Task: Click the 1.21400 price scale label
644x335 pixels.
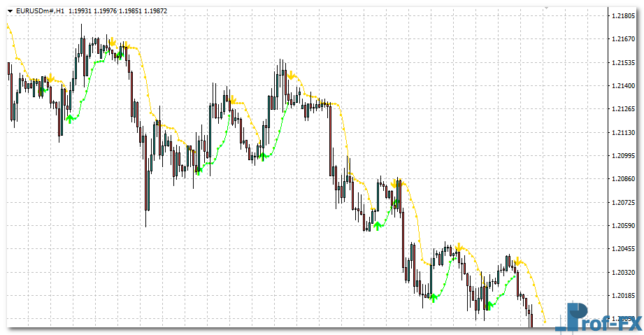Action: [x=622, y=86]
